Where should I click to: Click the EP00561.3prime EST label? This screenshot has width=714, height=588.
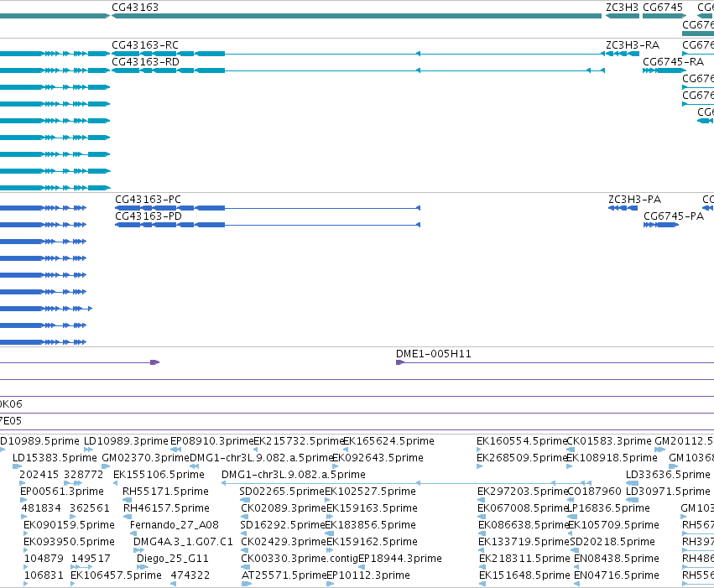(x=62, y=492)
